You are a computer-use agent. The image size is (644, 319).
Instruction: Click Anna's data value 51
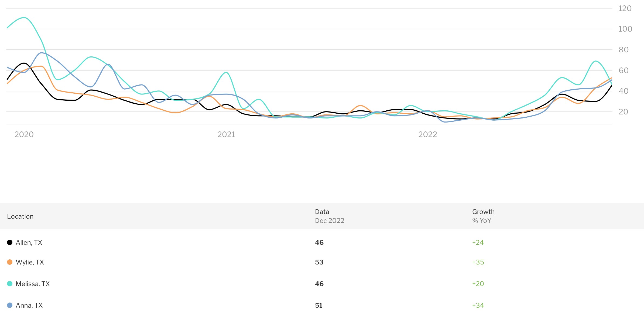coord(318,305)
